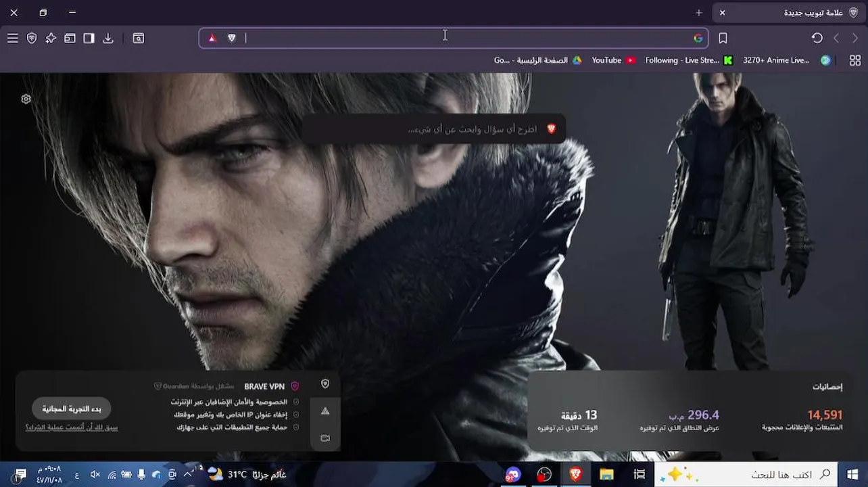868x487 pixels.
Task: Click the 13 دقيقة time saved value
Action: (x=579, y=415)
